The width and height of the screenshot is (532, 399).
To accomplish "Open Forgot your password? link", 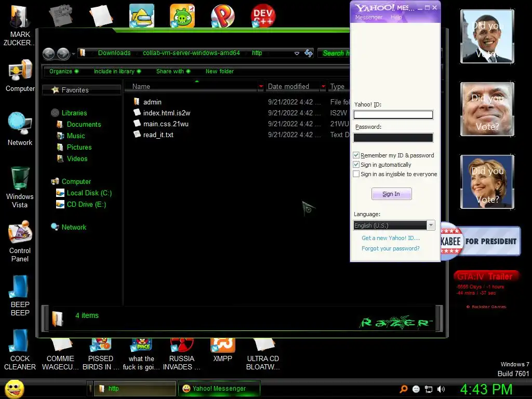I will coord(391,248).
